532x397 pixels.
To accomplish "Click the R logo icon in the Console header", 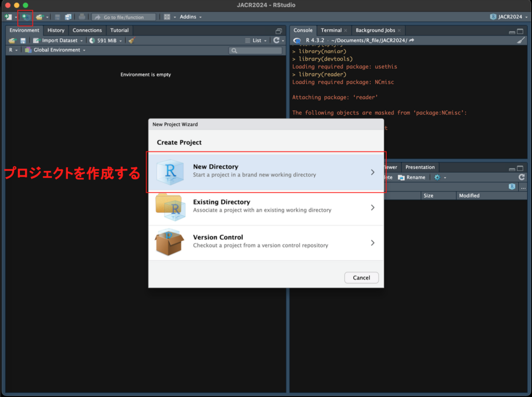I will point(297,40).
